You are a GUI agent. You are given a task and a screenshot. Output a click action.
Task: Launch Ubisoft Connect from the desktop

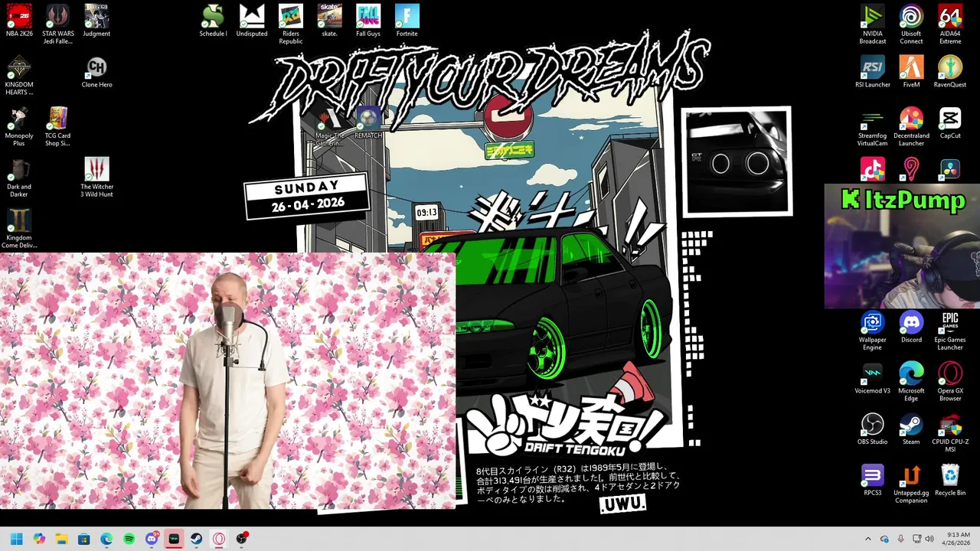click(x=911, y=24)
